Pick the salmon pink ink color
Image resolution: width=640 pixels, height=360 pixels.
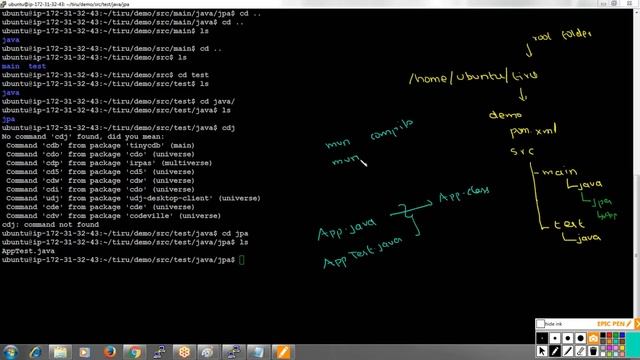point(622,354)
